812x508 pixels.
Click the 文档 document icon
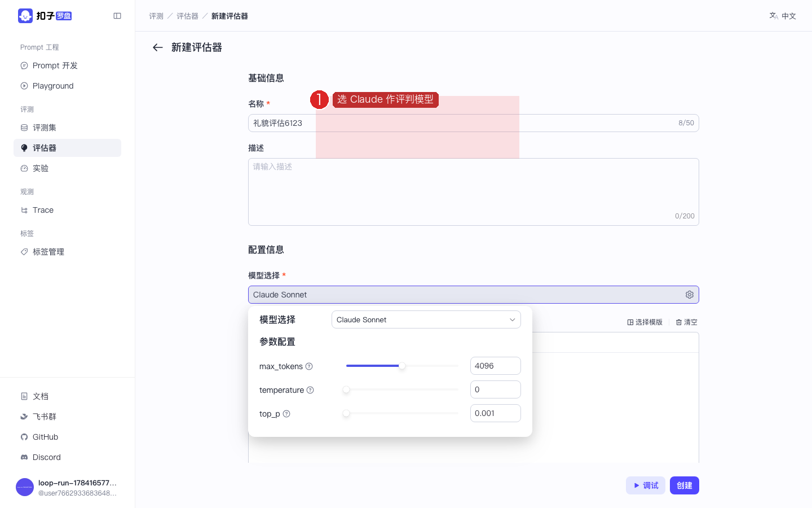pos(24,396)
